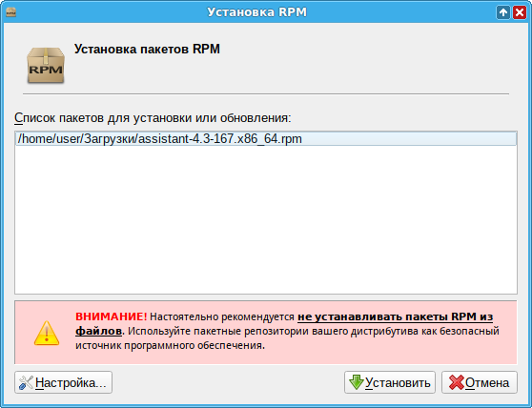Screen dimensions: 532x408
Task: Install the package with Установить button
Action: click(x=390, y=382)
